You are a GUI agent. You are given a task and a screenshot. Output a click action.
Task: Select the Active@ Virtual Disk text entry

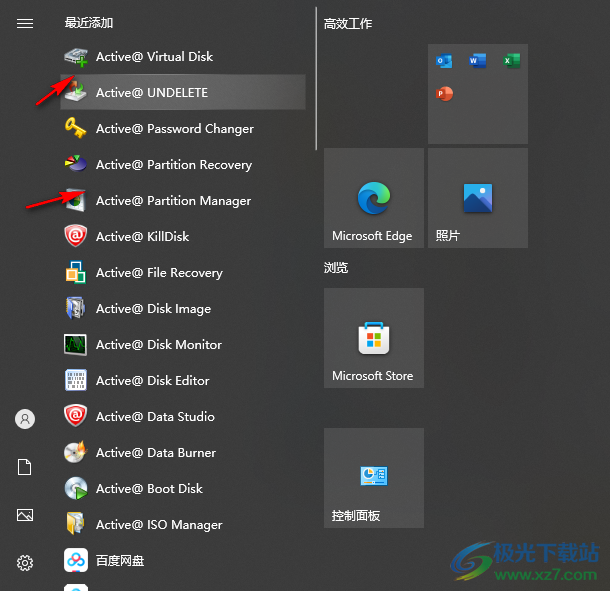[x=154, y=57]
